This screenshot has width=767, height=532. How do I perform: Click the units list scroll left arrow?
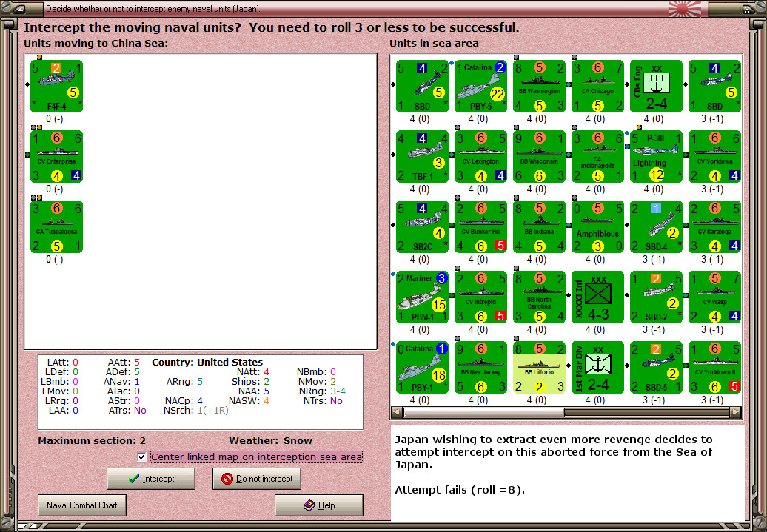pos(396,412)
